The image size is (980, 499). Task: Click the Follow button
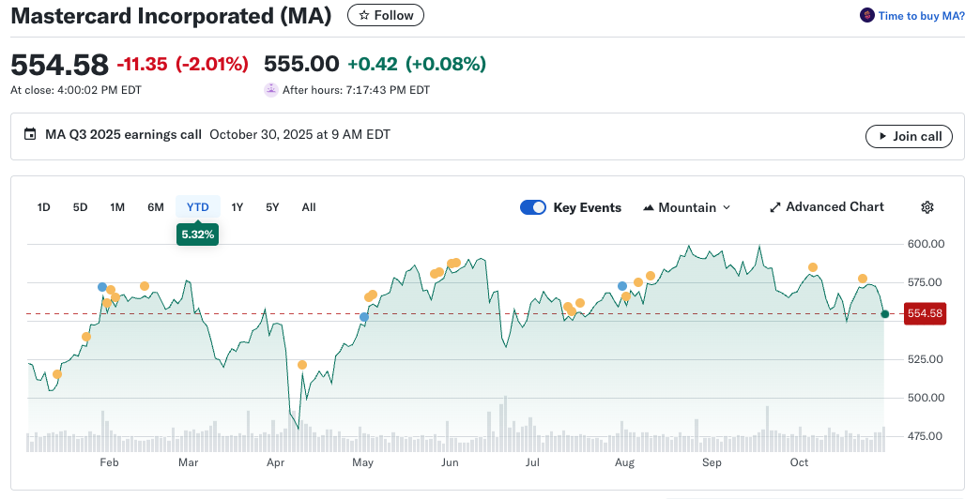pos(386,15)
